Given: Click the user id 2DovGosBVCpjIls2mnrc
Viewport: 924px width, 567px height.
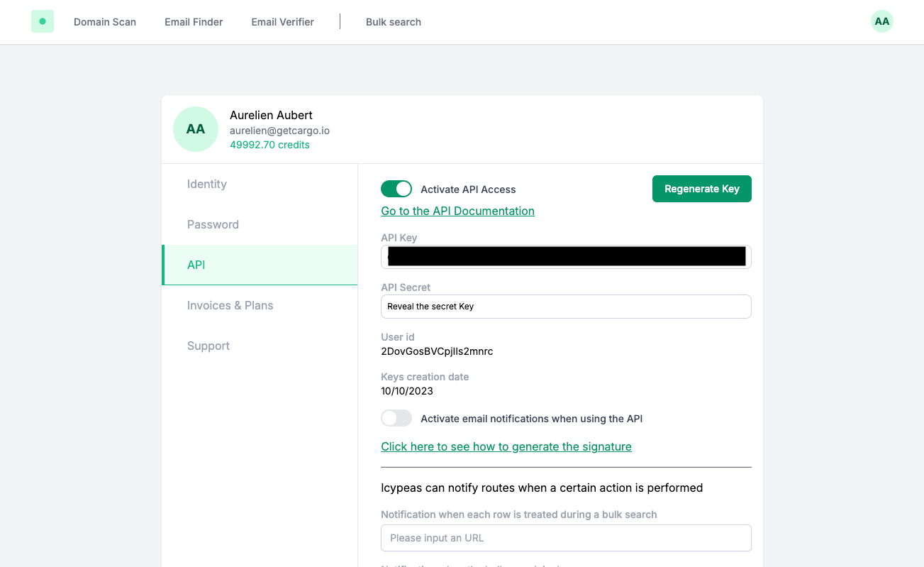Looking at the screenshot, I should tap(437, 351).
